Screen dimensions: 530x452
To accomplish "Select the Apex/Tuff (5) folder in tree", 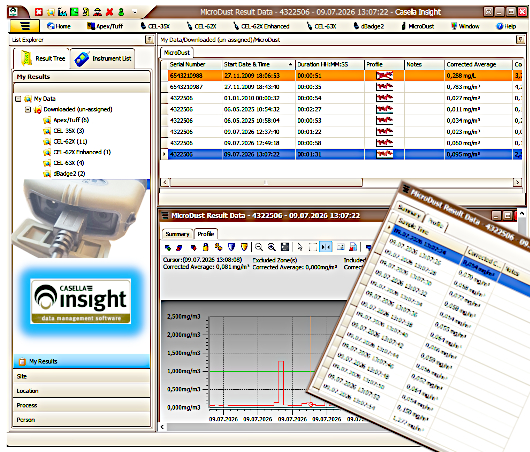I will point(66,120).
